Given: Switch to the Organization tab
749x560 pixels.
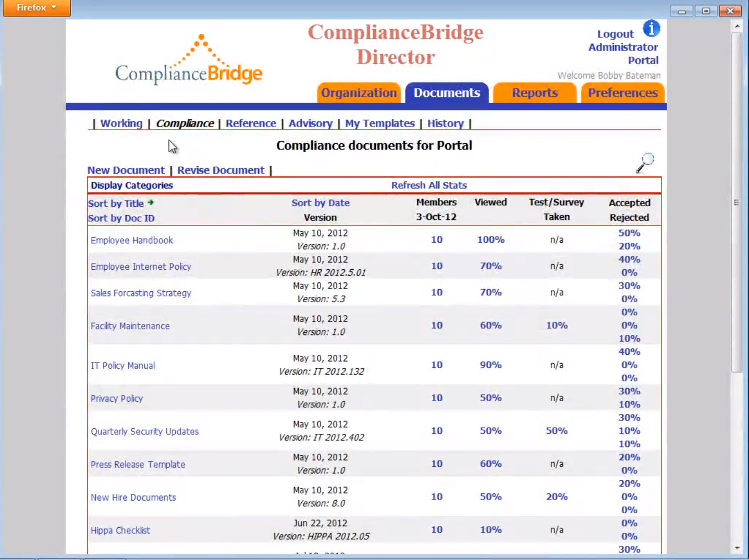Looking at the screenshot, I should point(359,93).
